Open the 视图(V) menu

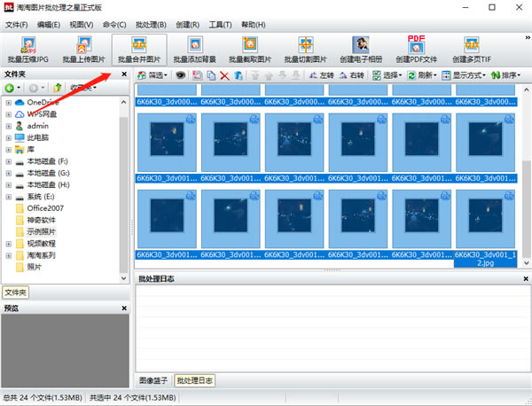(82, 25)
